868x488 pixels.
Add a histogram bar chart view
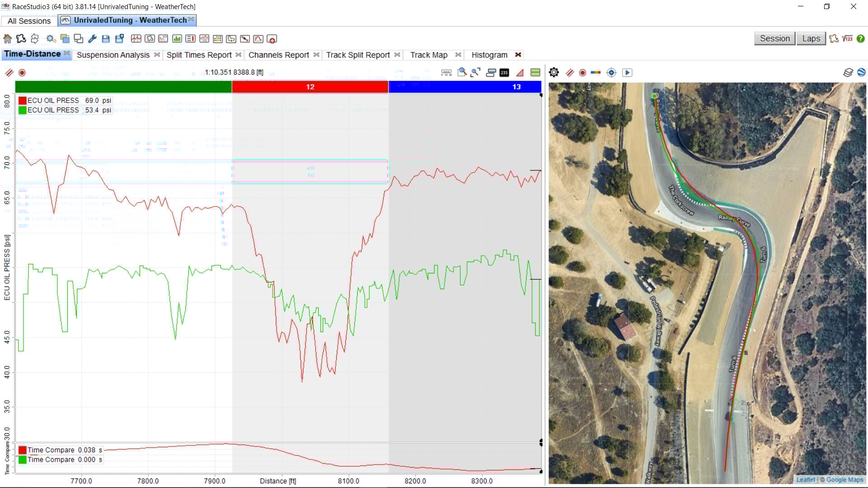coord(177,39)
